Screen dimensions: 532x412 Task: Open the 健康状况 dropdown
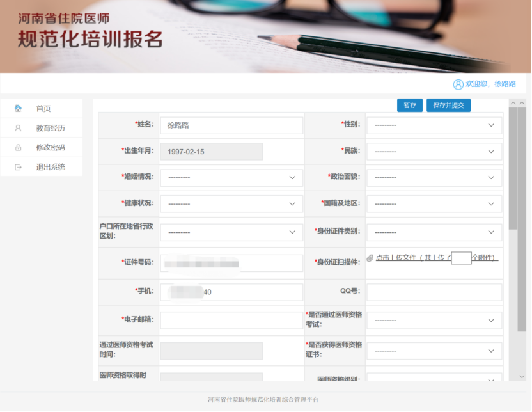pos(231,203)
